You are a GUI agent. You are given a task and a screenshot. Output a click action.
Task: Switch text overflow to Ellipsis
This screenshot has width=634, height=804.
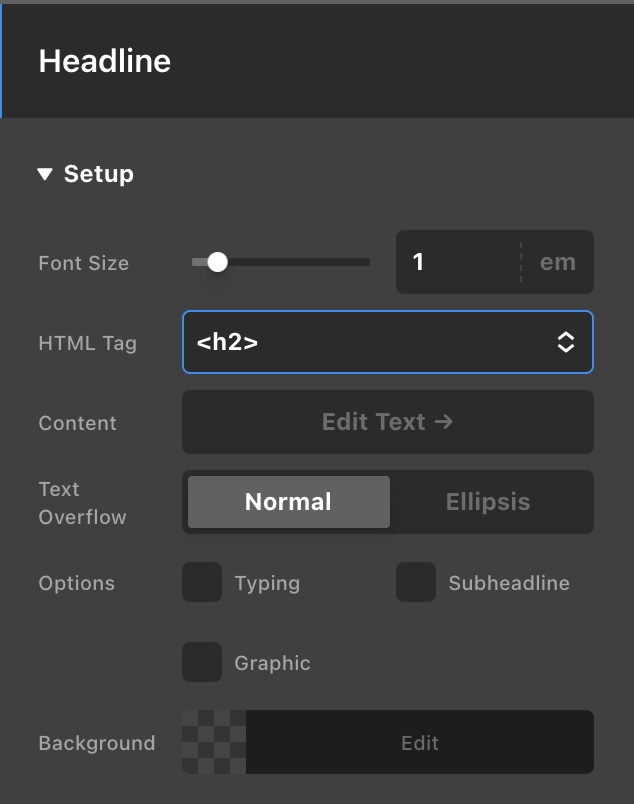[488, 502]
